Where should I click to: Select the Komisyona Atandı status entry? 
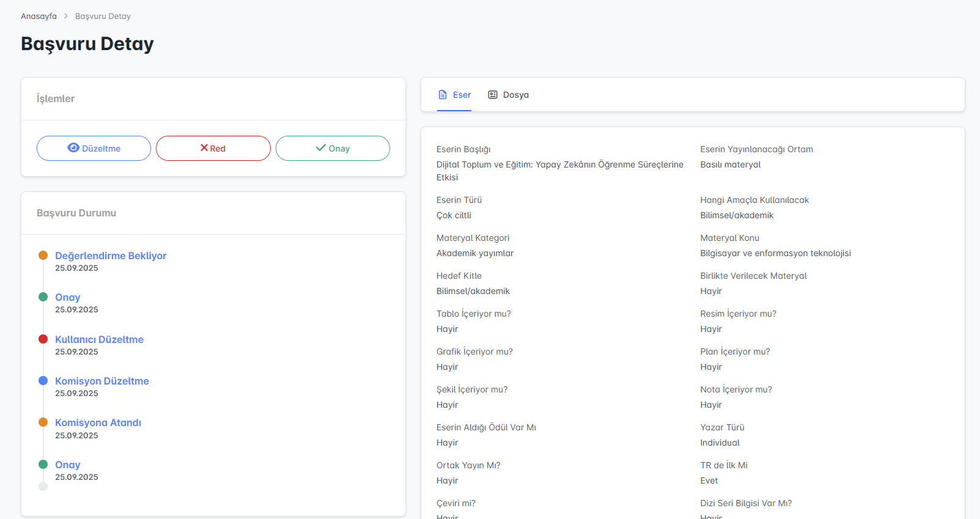coord(98,422)
